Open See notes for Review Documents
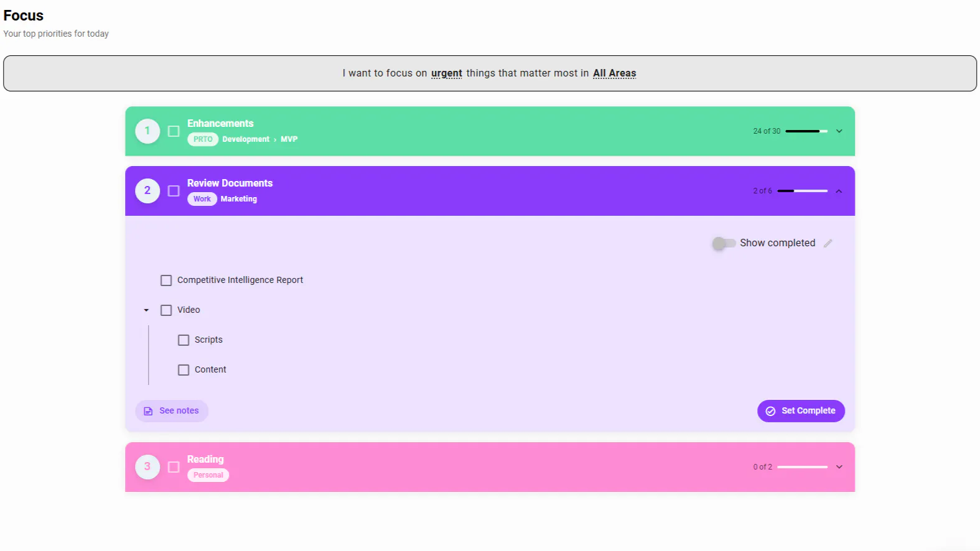Viewport: 980px width, 551px height. (172, 411)
